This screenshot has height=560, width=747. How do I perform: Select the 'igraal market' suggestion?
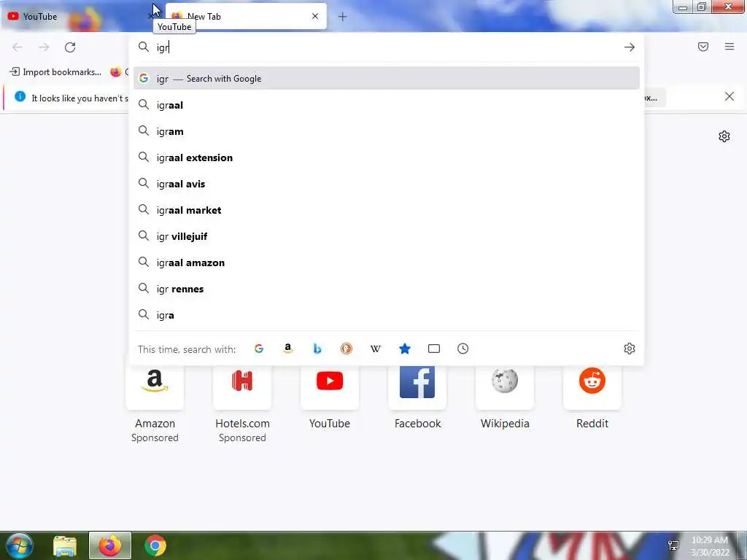pos(387,210)
